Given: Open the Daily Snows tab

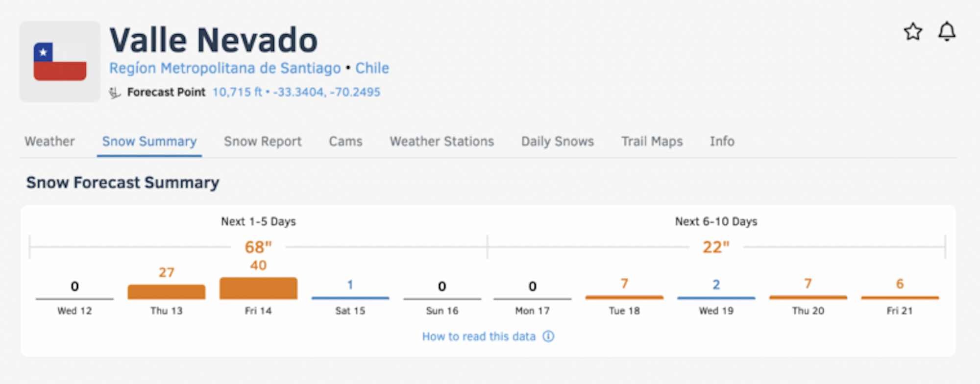Looking at the screenshot, I should pos(557,142).
